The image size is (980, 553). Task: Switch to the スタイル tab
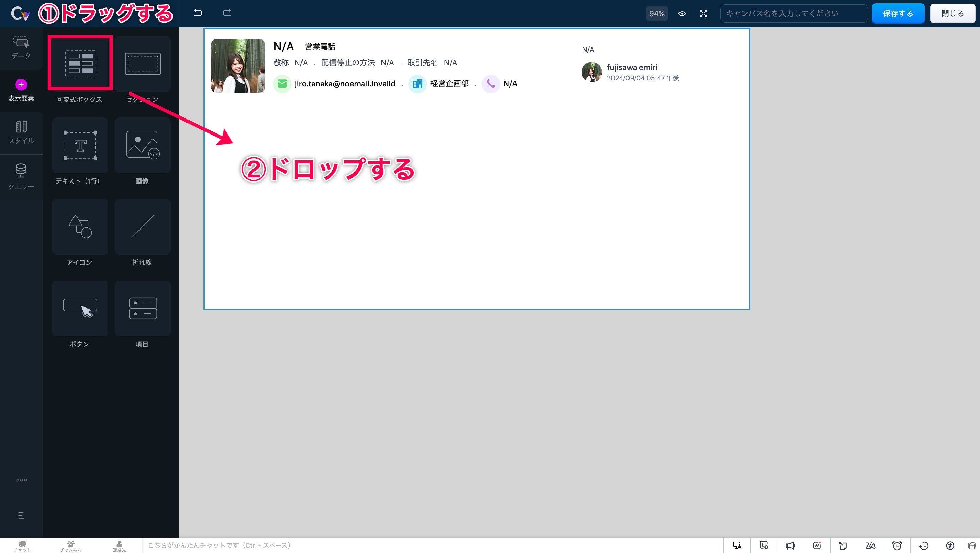click(x=21, y=132)
